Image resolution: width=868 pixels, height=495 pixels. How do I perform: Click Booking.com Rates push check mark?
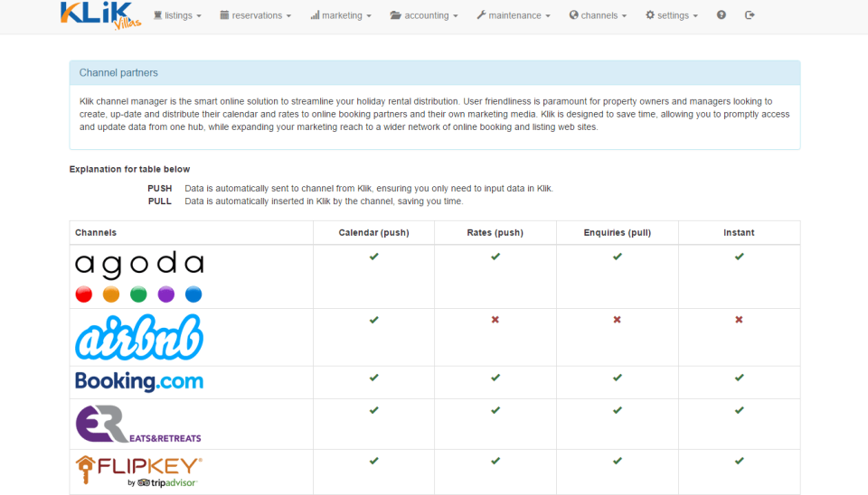[495, 378]
